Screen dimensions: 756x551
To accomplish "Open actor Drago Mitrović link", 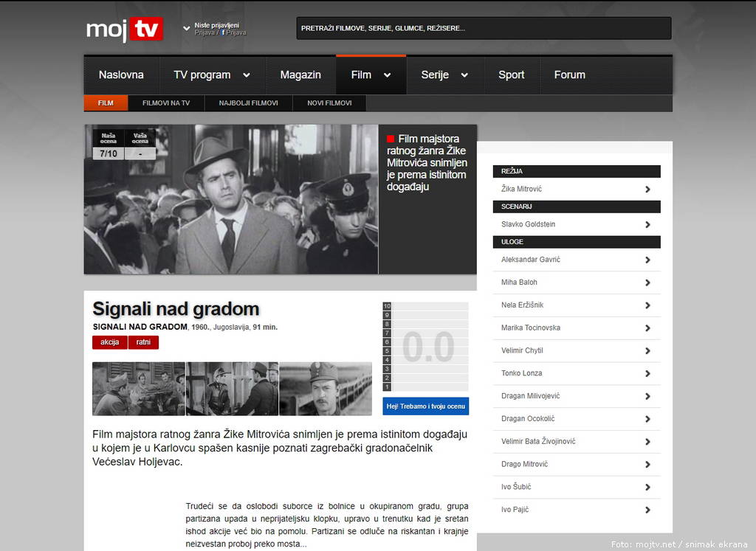I will pyautogui.click(x=524, y=464).
